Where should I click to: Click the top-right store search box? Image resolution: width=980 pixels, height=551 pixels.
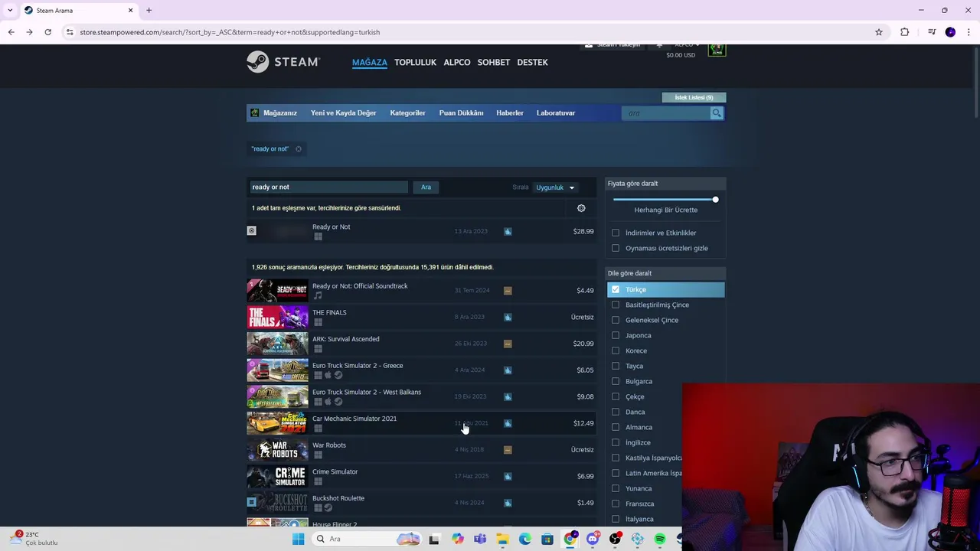pyautogui.click(x=667, y=113)
